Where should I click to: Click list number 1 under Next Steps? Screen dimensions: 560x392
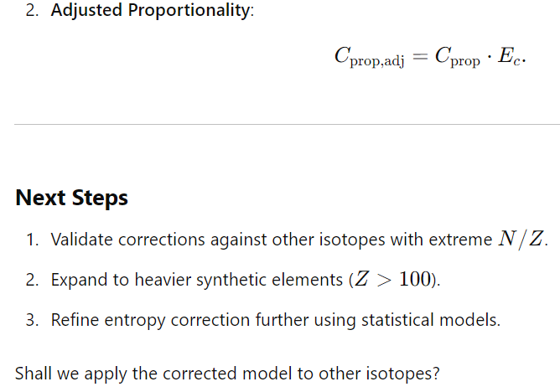[x=32, y=240]
